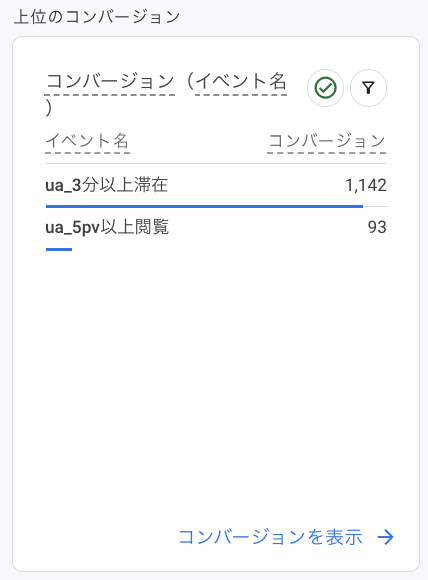Screen dimensions: 428x580
Task: Click the gray bar remainder beside the 1,142 bar
Action: pyautogui.click(x=375, y=206)
